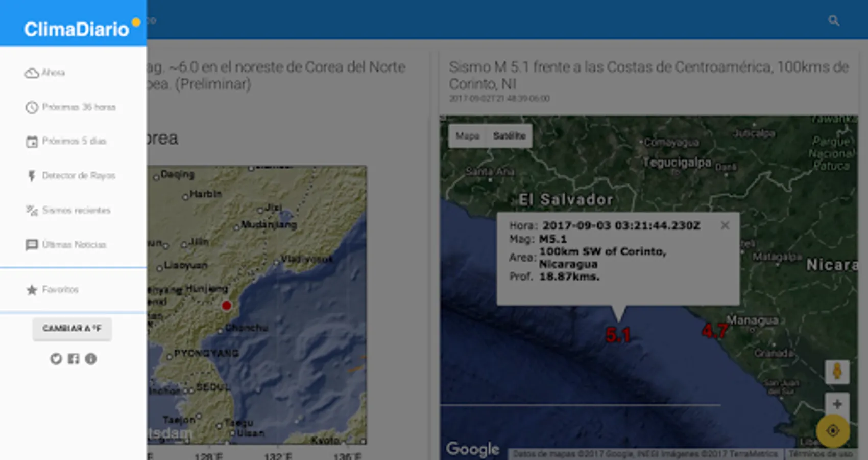Image resolution: width=868 pixels, height=460 pixels.
Task: Click the ClimaDiario logo
Action: (x=82, y=29)
